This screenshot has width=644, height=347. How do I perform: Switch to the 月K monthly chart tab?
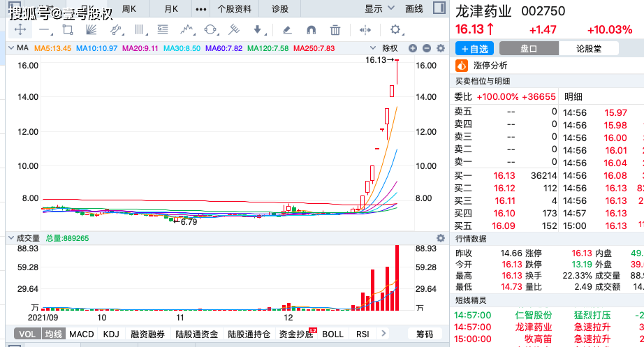171,9
